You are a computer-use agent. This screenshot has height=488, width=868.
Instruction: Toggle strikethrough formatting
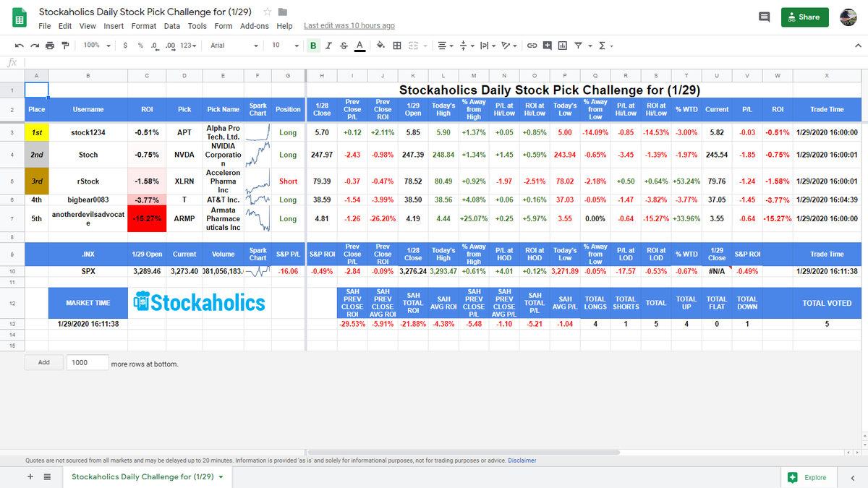(344, 46)
